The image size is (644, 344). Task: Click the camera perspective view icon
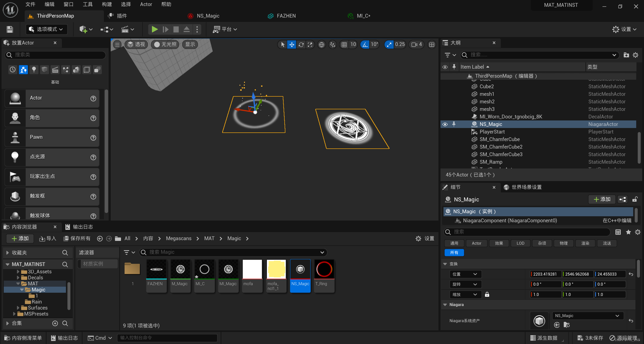(137, 44)
